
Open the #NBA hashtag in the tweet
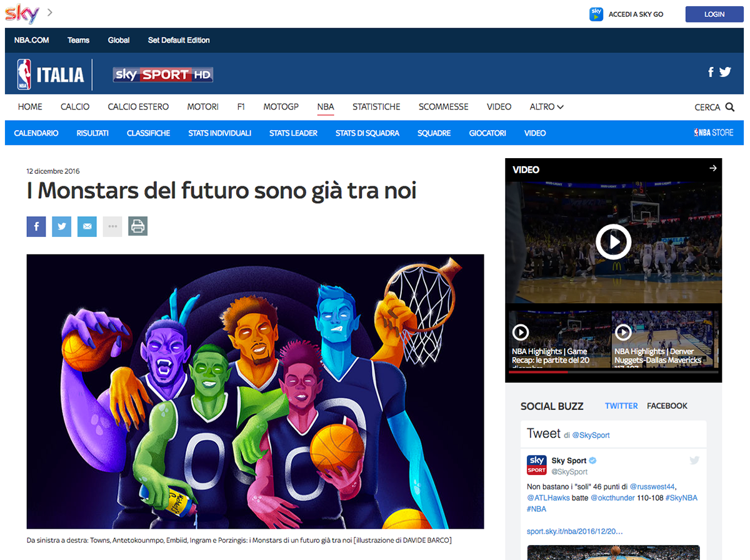pos(536,509)
